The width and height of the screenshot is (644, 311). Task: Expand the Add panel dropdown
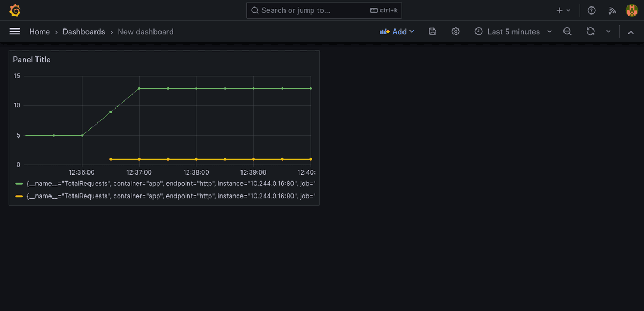point(397,32)
